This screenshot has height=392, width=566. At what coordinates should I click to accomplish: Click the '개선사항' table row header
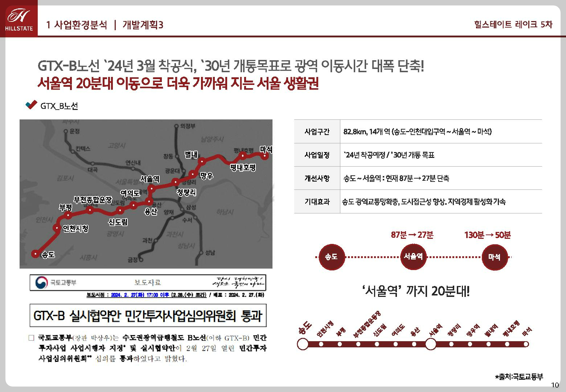[x=317, y=179]
